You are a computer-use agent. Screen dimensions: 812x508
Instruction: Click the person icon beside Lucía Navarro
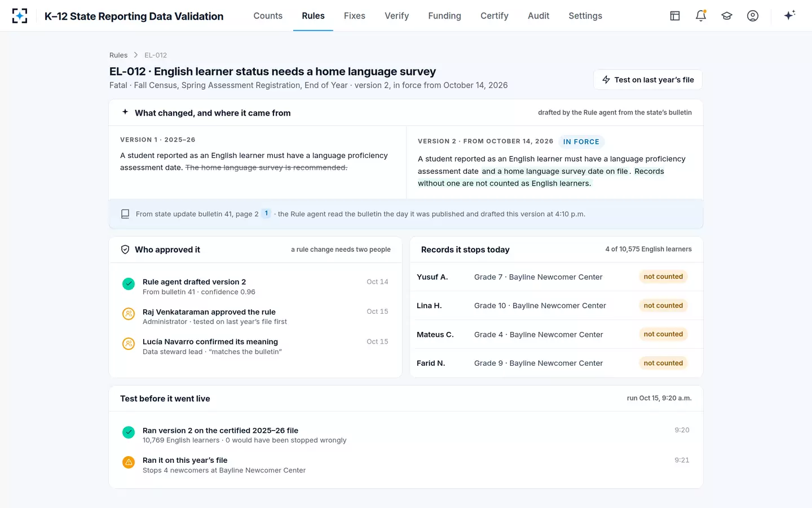tap(129, 344)
